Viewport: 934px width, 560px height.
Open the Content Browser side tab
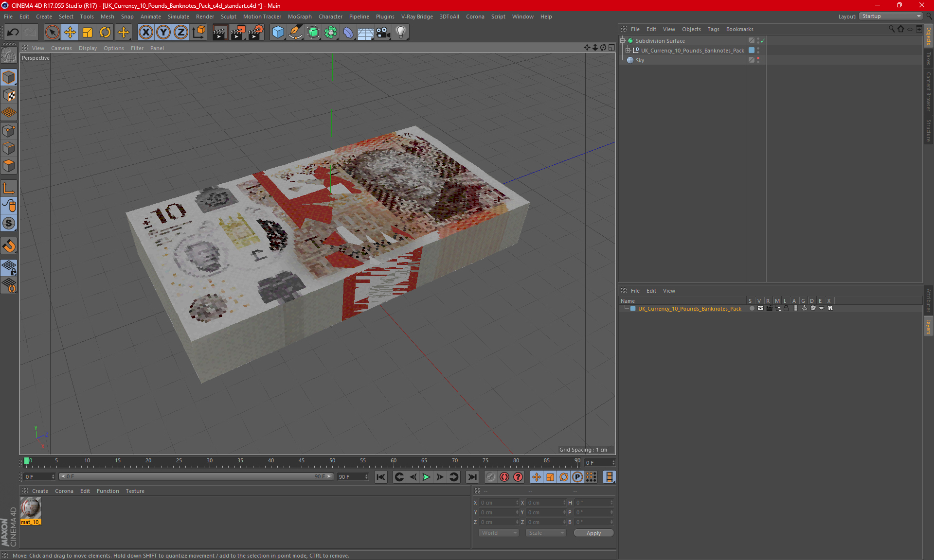pyautogui.click(x=929, y=91)
